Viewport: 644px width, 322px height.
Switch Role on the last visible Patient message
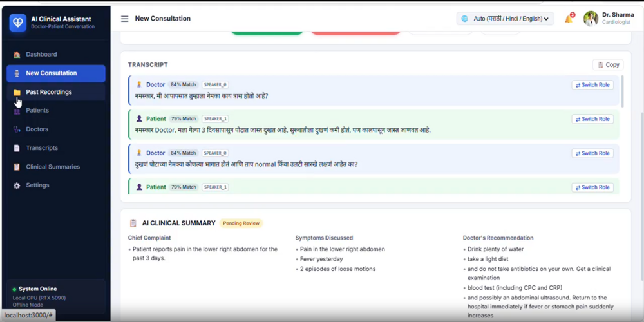pyautogui.click(x=592, y=187)
